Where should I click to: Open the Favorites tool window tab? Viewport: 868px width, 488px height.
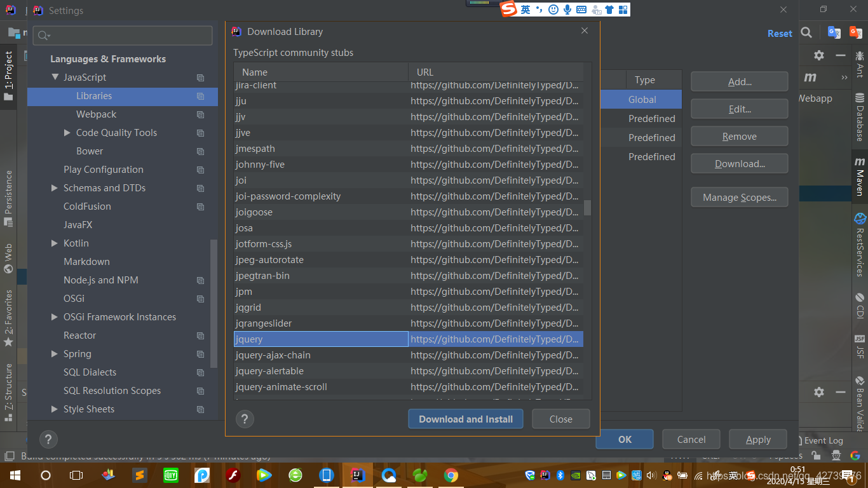click(8, 318)
